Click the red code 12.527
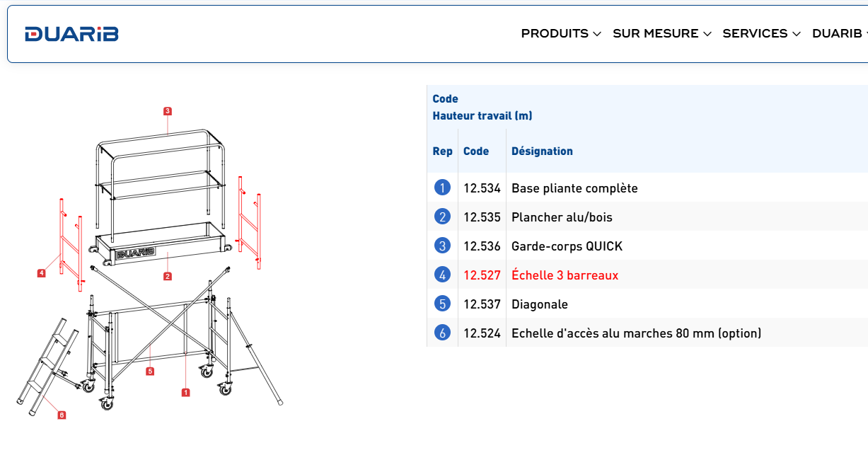Viewport: 868px width, 460px height. [x=482, y=275]
